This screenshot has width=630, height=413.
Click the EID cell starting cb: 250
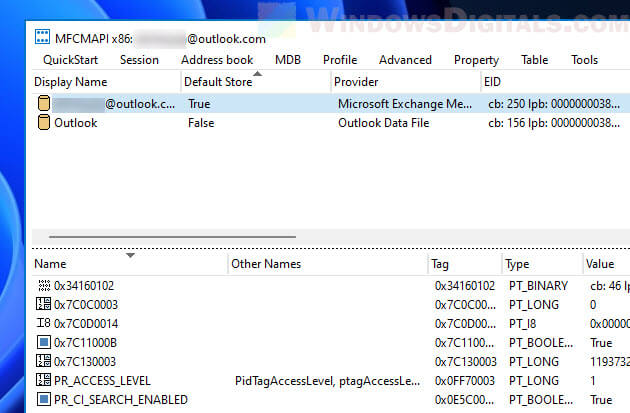554,104
